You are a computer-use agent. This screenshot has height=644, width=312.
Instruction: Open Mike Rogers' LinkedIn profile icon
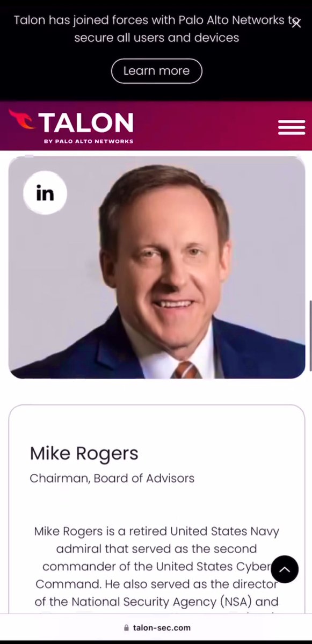point(45,193)
